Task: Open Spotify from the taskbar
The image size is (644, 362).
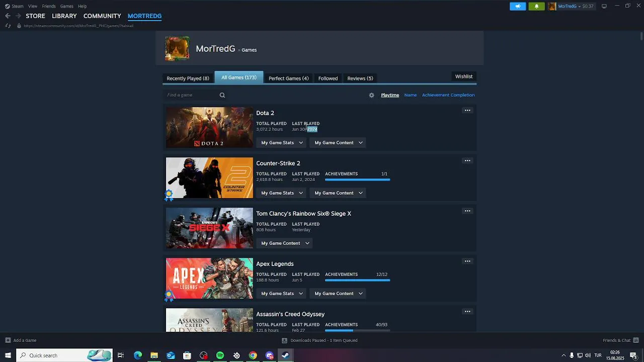Action: point(220,355)
